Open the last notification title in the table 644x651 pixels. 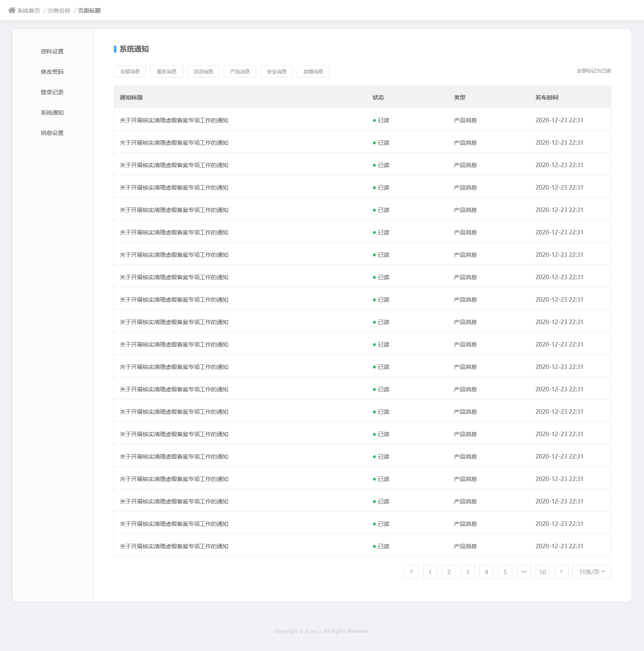(x=174, y=546)
